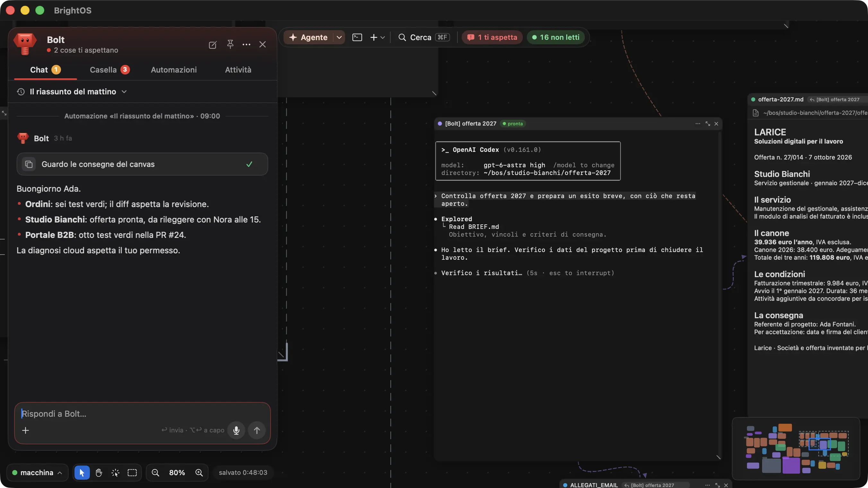Viewport: 868px width, 488px height.
Task: Switch to the Chat tab
Action: 45,70
